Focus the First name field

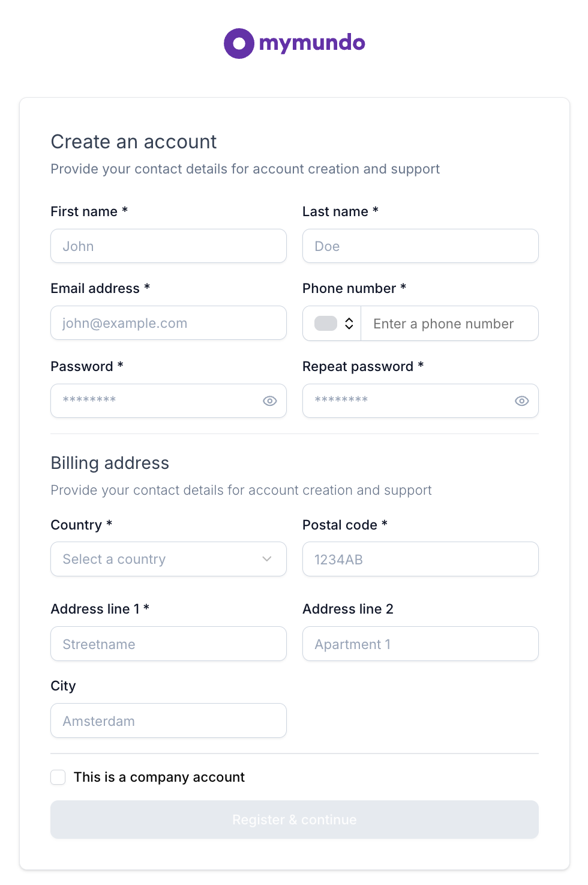[168, 246]
